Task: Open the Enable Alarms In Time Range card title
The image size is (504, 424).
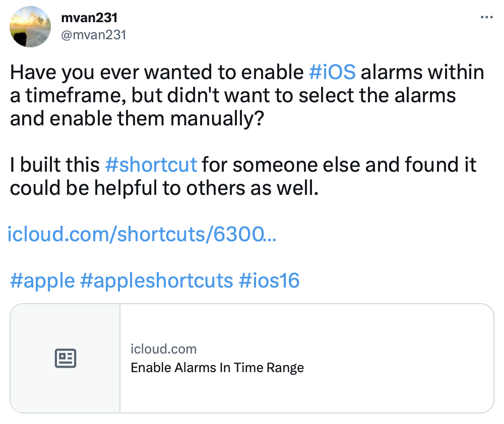Action: tap(217, 368)
